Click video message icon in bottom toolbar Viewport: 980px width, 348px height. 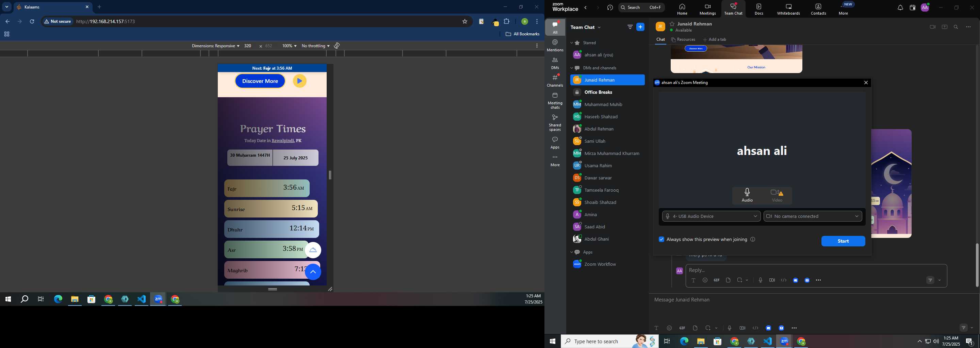(x=742, y=328)
